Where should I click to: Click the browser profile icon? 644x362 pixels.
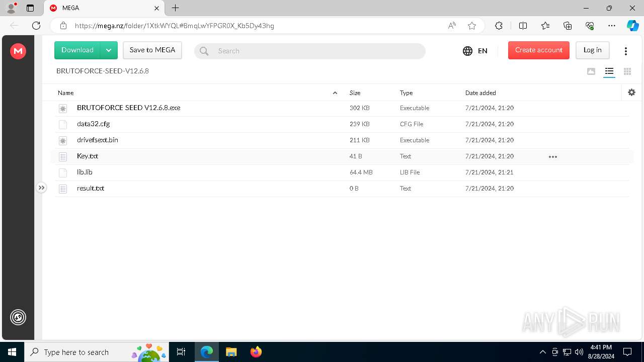click(11, 8)
